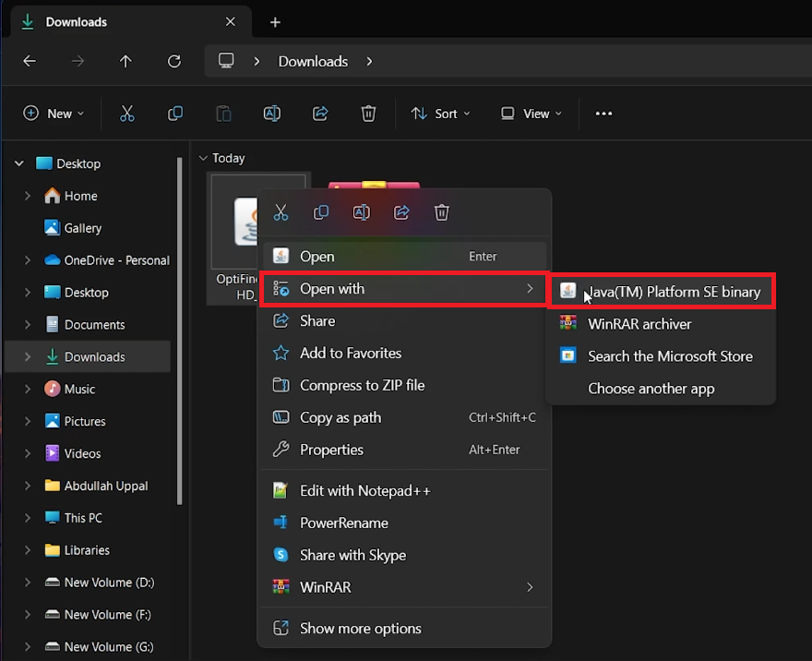Click the Copy icon in the toolbar
The height and width of the screenshot is (661, 812).
[175, 114]
